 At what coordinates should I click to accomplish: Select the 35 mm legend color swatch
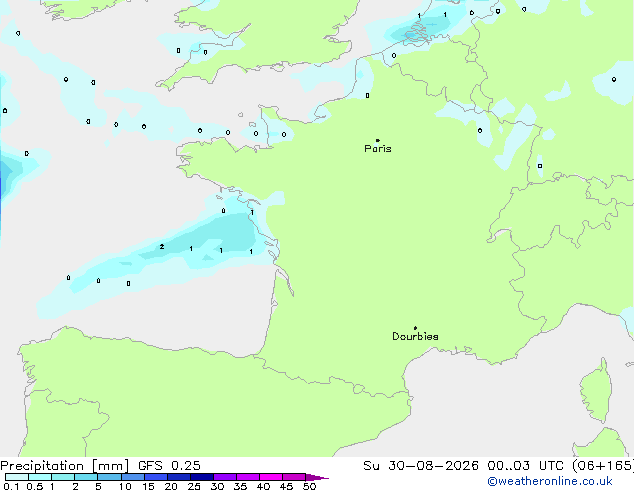(248, 477)
